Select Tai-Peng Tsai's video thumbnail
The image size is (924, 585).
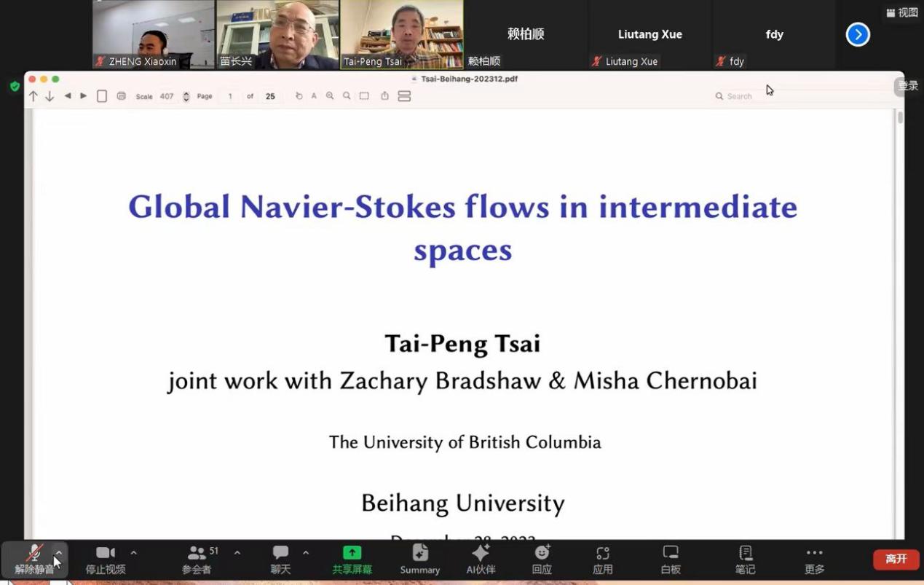tap(402, 34)
